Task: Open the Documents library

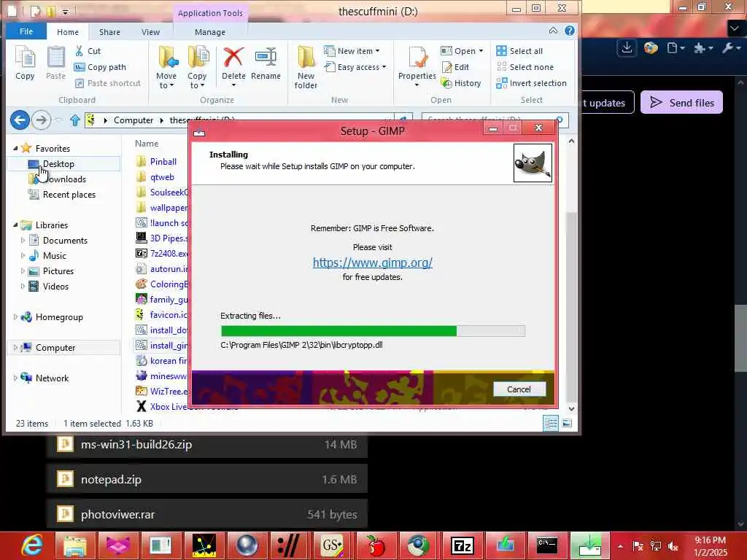Action: coord(65,241)
